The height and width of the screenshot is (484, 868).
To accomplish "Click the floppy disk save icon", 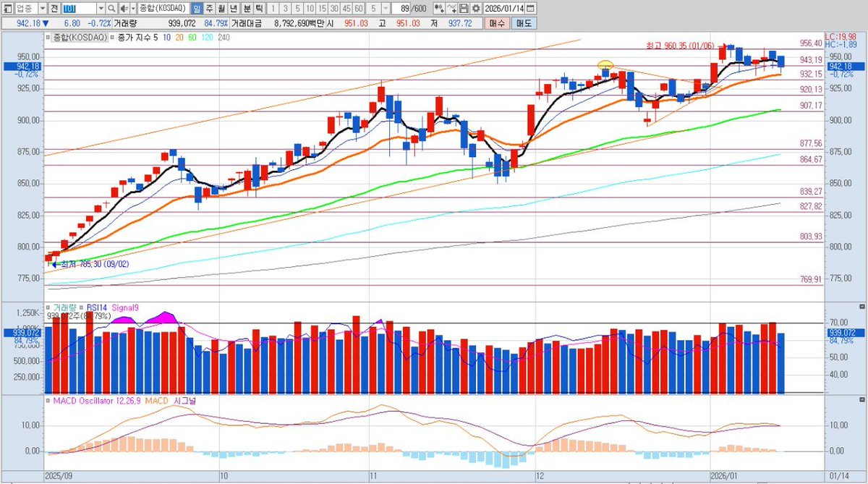I will coord(464,9).
